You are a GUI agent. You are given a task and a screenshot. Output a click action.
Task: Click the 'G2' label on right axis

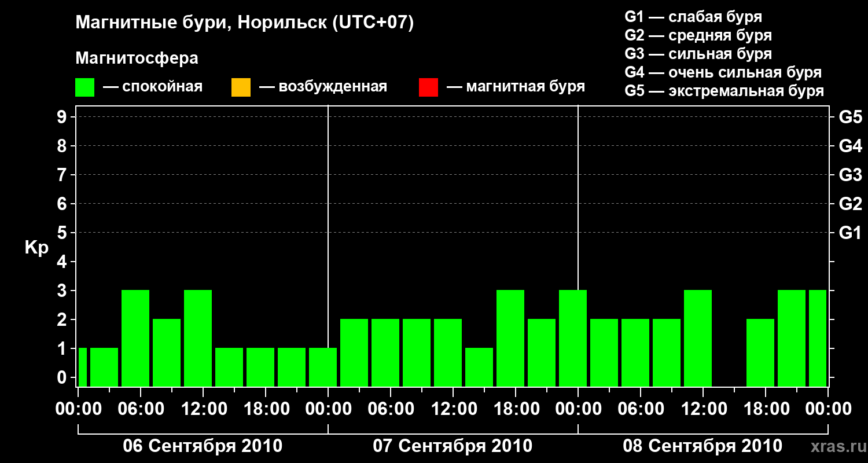coord(851,204)
